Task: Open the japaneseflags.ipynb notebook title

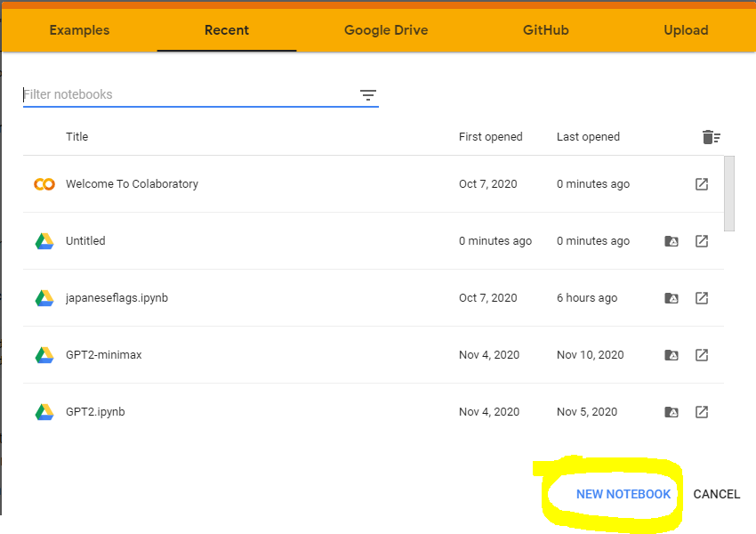Action: [x=117, y=298]
